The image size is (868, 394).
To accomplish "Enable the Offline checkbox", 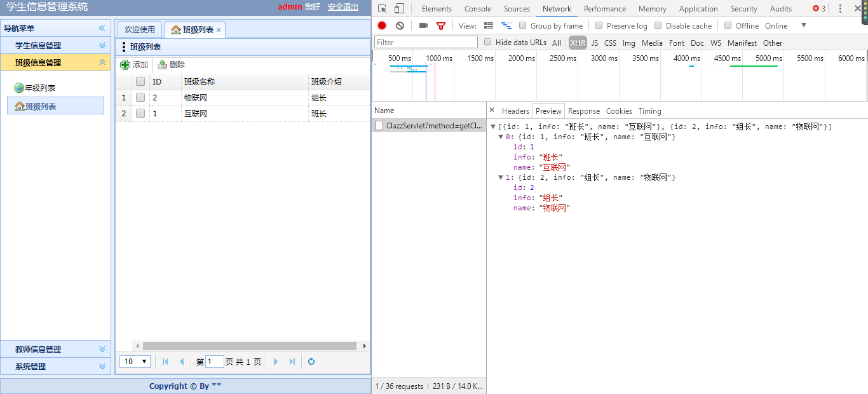I will point(728,25).
